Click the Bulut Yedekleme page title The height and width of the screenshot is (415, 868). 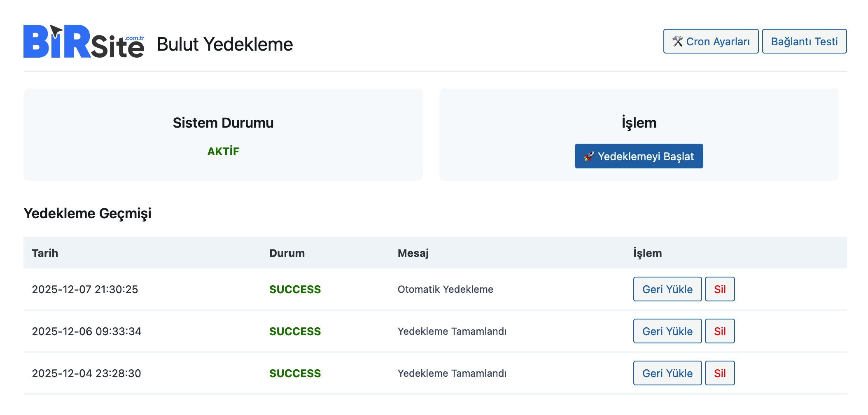(224, 44)
